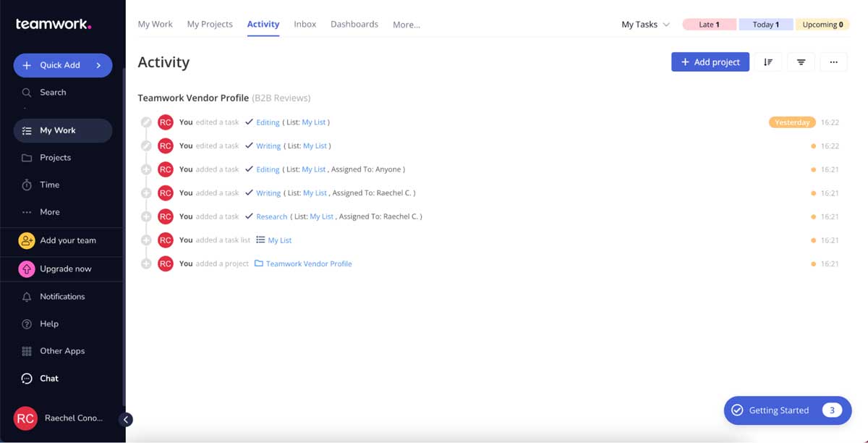Open the My Tasks dropdown
Viewport: 868px width, 443px height.
pyautogui.click(x=644, y=24)
